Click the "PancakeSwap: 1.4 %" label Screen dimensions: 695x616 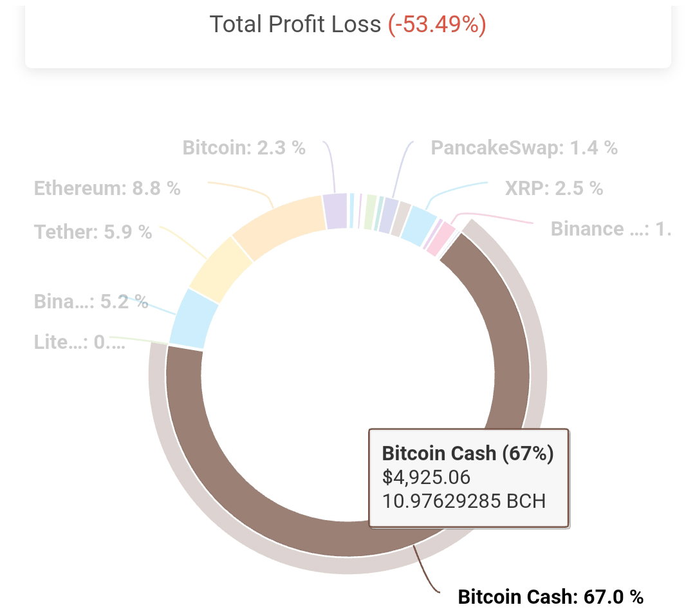pyautogui.click(x=524, y=147)
